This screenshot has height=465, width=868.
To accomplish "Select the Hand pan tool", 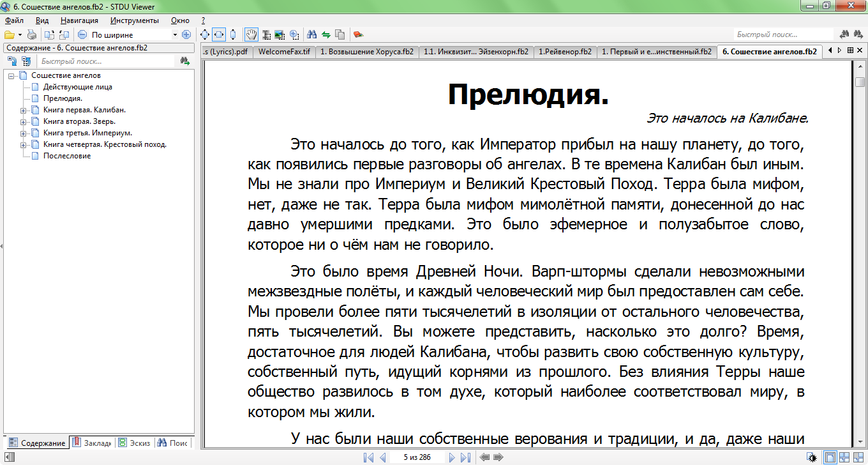I will [251, 34].
